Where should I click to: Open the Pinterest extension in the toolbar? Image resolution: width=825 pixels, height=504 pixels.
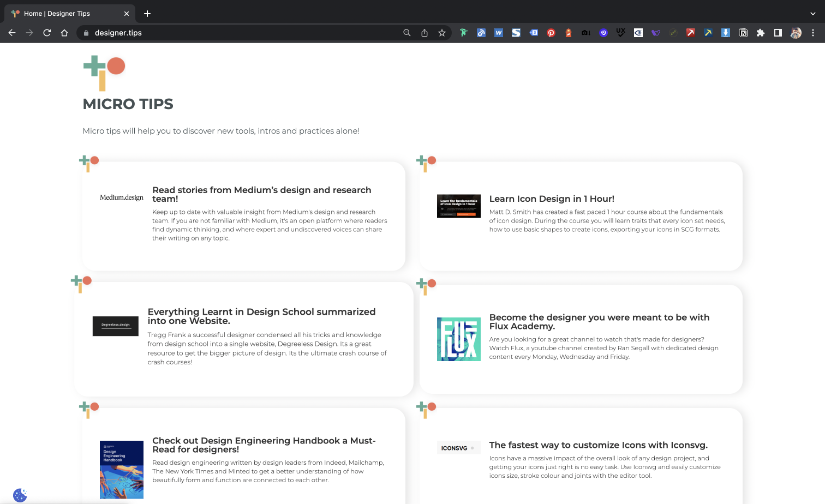pyautogui.click(x=551, y=33)
